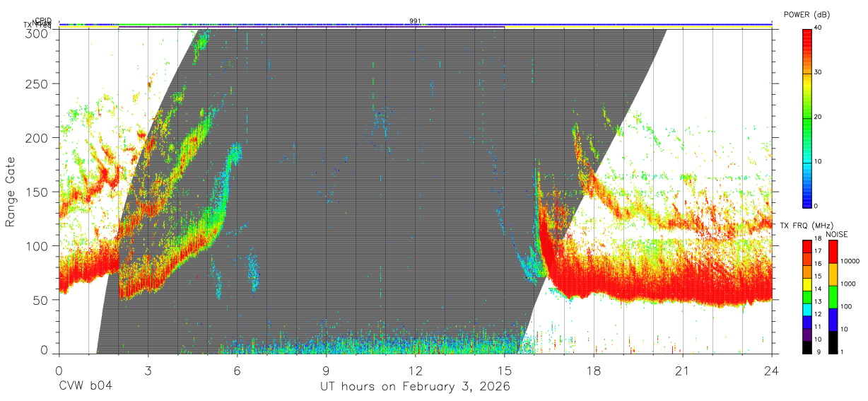Click the '9' UT hour tick label
This screenshot has height=401, width=868.
point(326,370)
